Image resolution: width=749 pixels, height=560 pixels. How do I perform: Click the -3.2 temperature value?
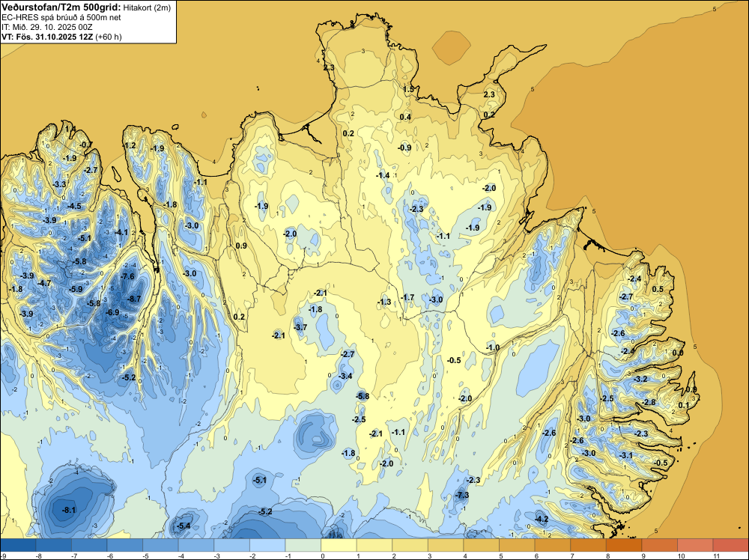point(640,379)
